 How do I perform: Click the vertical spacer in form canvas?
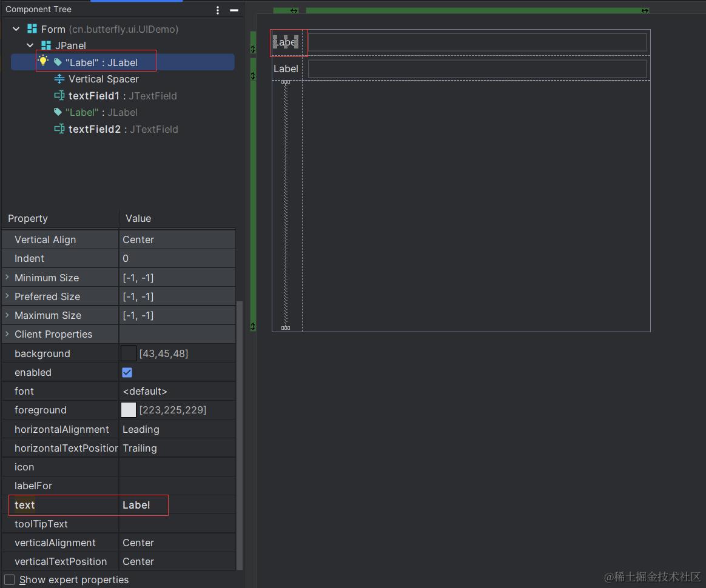point(286,205)
